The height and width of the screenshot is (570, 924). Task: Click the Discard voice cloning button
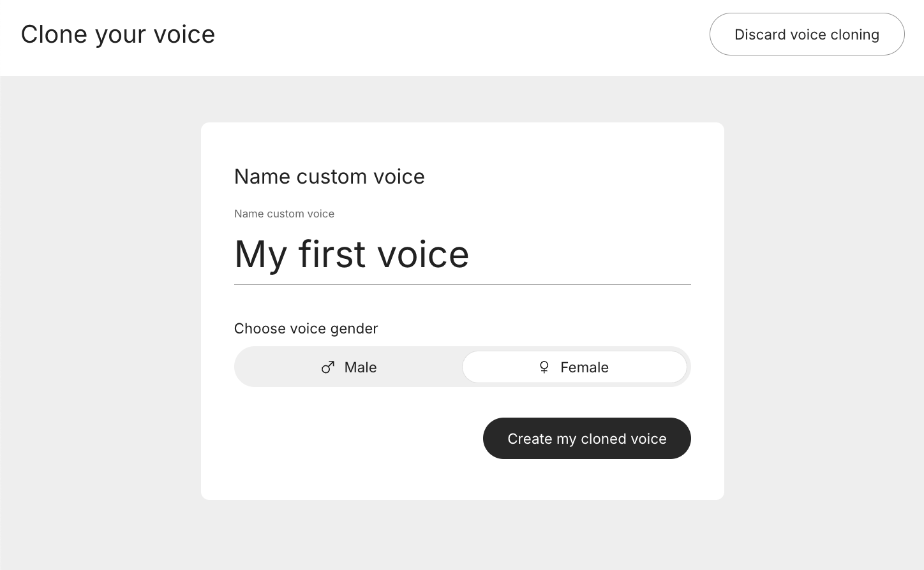(x=807, y=34)
